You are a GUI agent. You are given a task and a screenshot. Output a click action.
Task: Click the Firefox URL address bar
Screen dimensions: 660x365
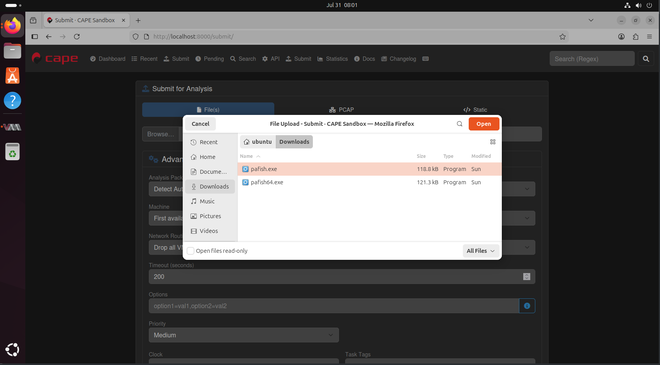pos(349,37)
